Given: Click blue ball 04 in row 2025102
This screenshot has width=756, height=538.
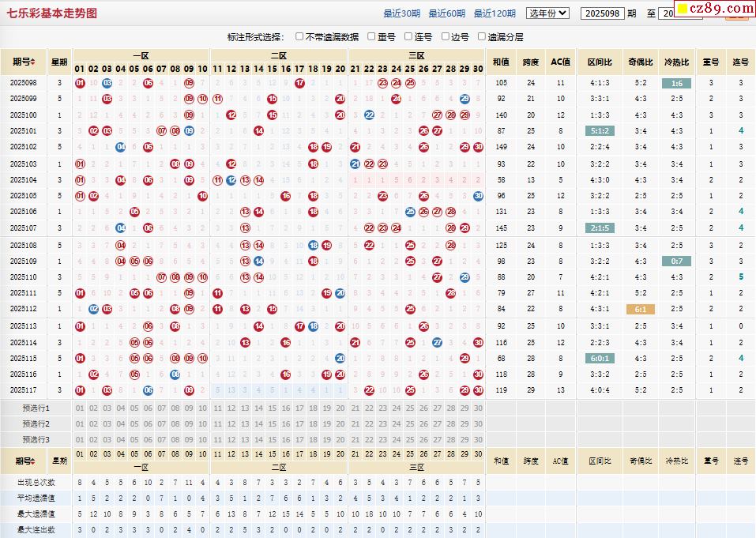Looking at the screenshot, I should [x=120, y=147].
